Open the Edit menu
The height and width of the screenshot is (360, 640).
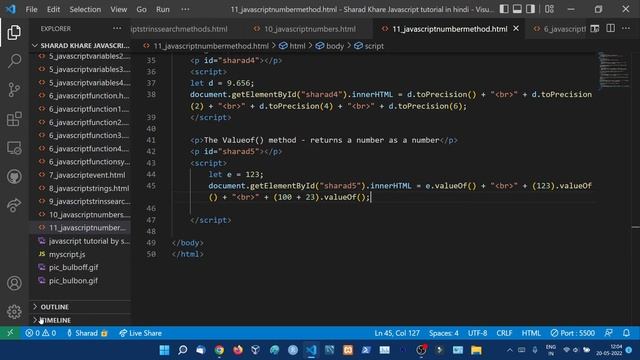coord(53,9)
